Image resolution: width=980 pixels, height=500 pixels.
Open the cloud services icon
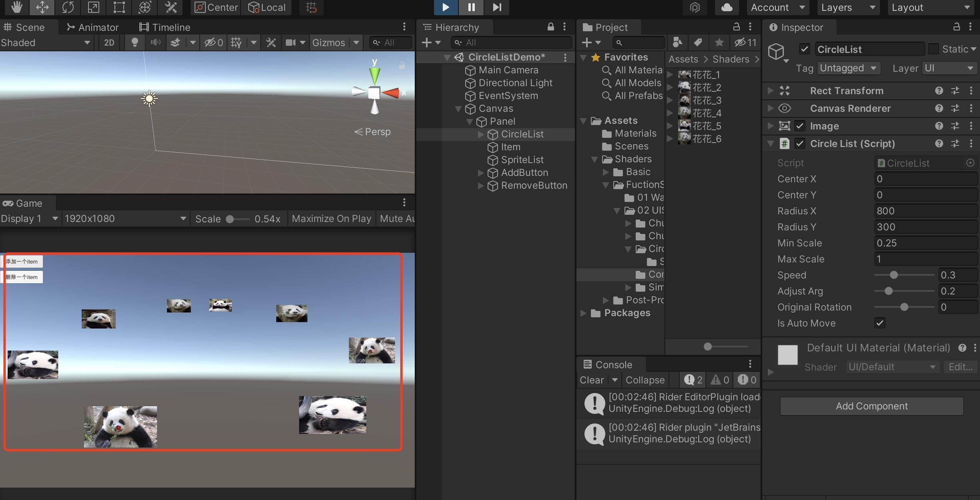(727, 7)
